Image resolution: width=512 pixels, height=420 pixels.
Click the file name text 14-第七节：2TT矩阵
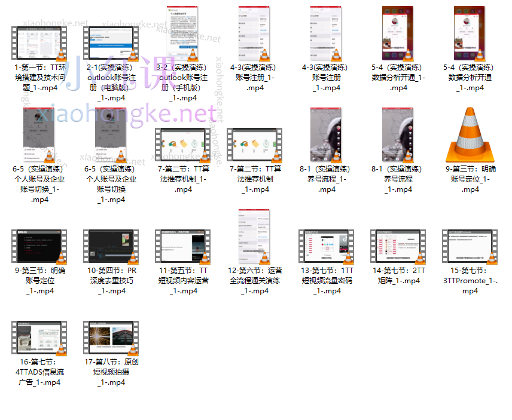point(398,275)
